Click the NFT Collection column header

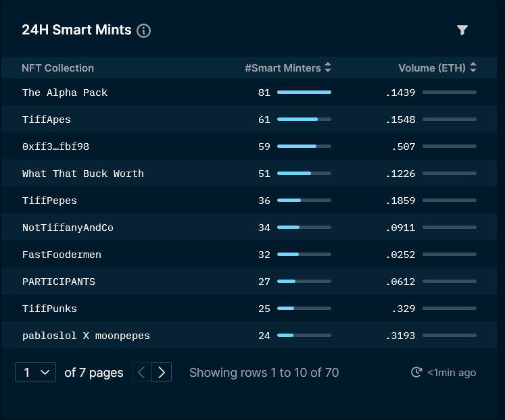coord(57,68)
